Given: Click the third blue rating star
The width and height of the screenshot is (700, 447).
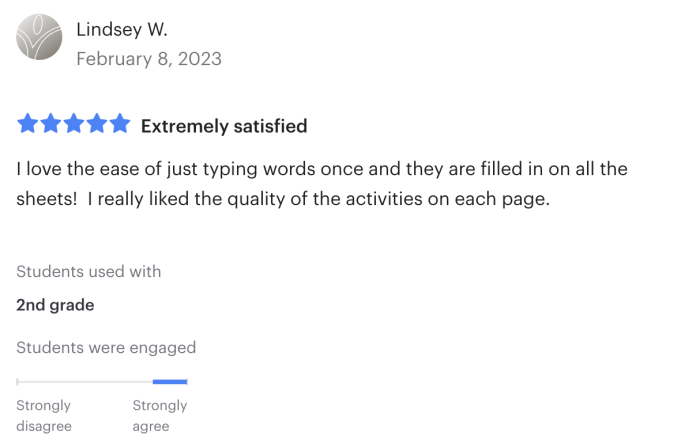Looking at the screenshot, I should pos(74,125).
